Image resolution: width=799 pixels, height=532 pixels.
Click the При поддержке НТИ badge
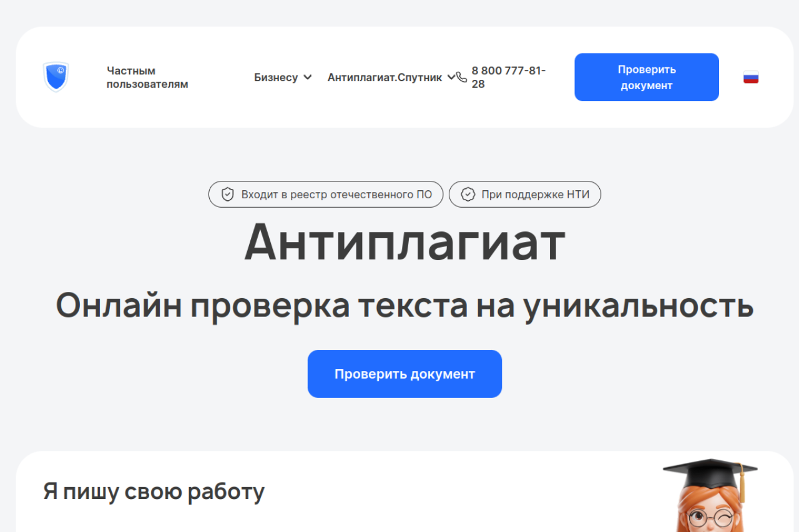click(525, 195)
